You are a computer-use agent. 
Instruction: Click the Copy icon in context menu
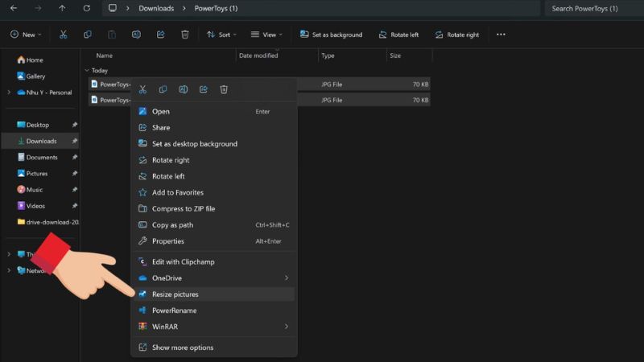tap(163, 89)
